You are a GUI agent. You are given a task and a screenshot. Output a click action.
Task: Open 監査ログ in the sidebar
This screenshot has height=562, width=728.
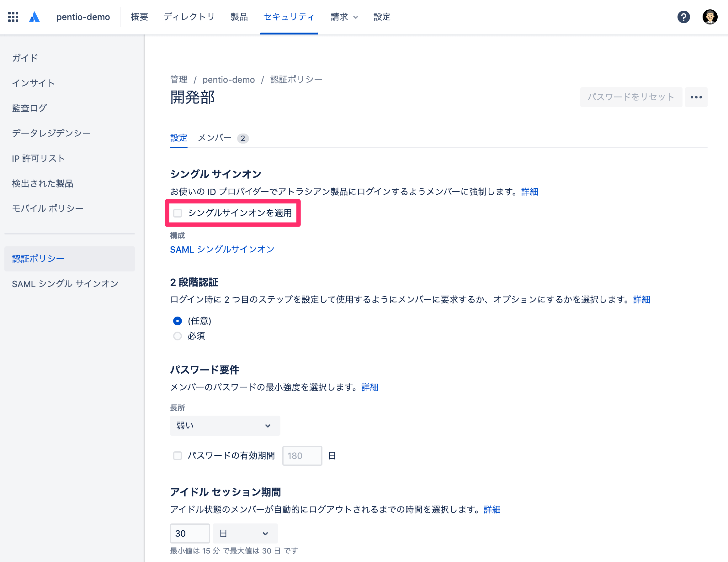(x=29, y=108)
